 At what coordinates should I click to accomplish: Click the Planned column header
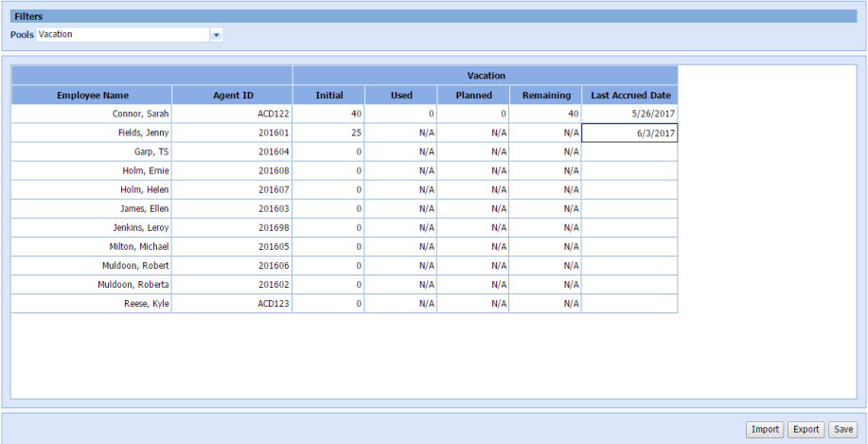point(473,95)
